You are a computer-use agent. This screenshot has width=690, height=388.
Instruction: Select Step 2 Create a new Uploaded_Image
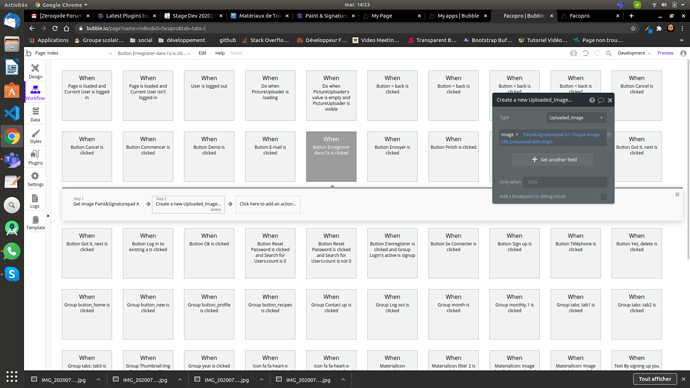click(x=188, y=204)
